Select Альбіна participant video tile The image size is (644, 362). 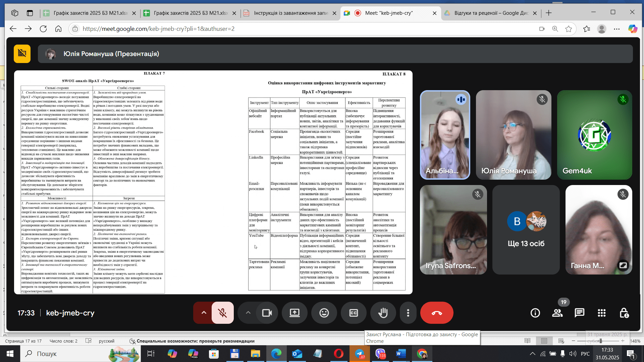[x=445, y=135]
